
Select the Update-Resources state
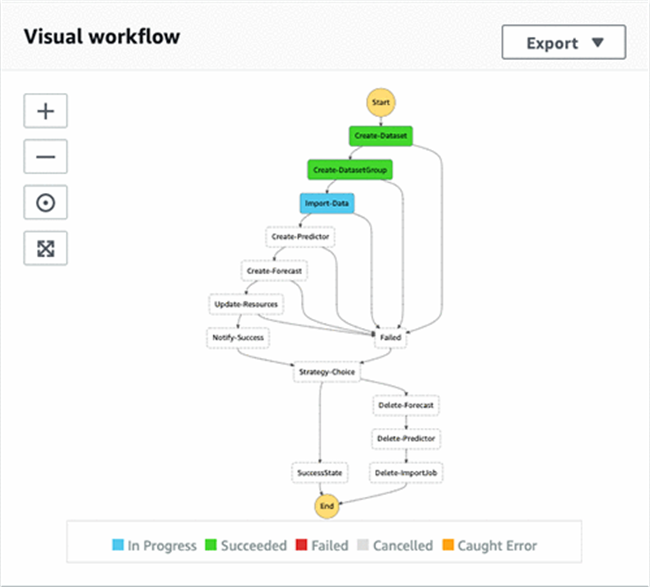coord(246,304)
